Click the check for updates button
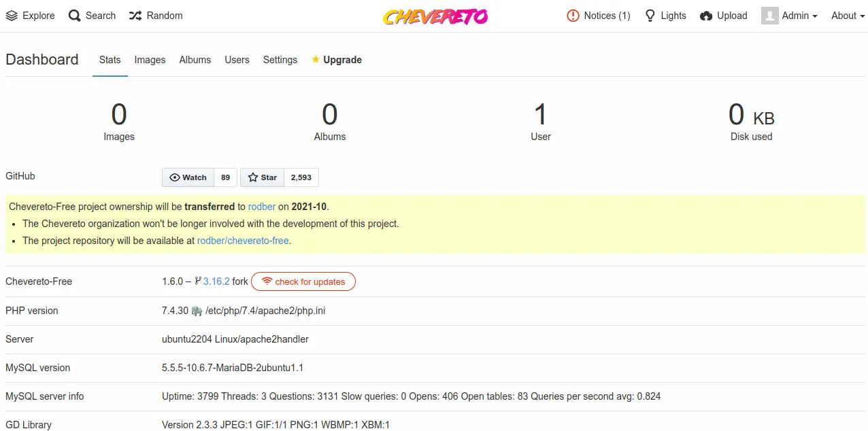 click(x=303, y=281)
